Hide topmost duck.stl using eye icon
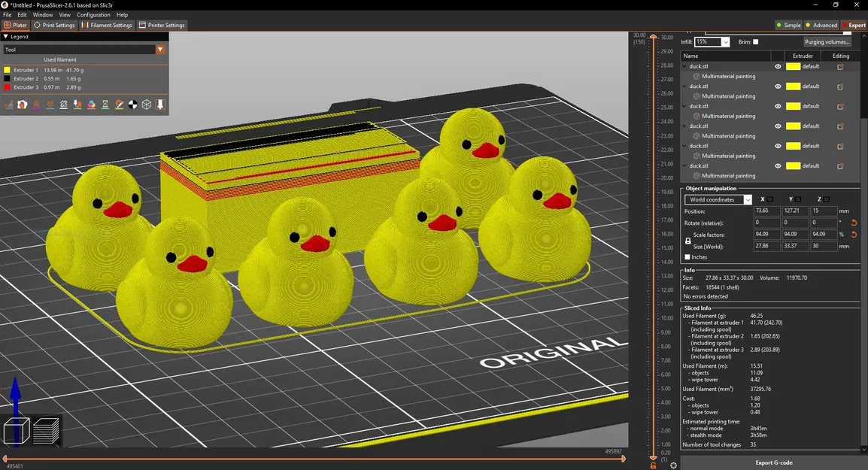Image resolution: width=868 pixels, height=470 pixels. pos(778,66)
